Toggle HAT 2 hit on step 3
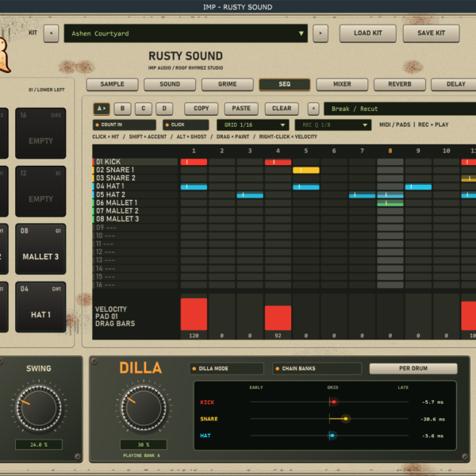Image resolution: width=476 pixels, height=476 pixels. pyautogui.click(x=250, y=195)
